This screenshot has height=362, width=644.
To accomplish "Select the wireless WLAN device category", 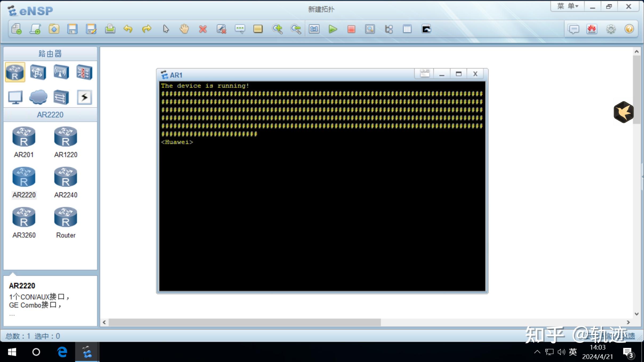I will [x=61, y=72].
